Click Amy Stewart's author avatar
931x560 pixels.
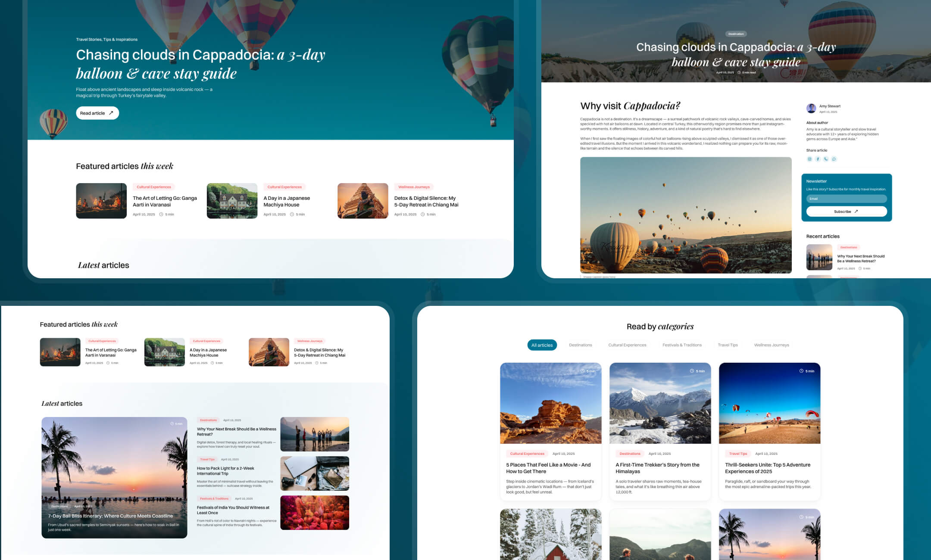(x=811, y=108)
